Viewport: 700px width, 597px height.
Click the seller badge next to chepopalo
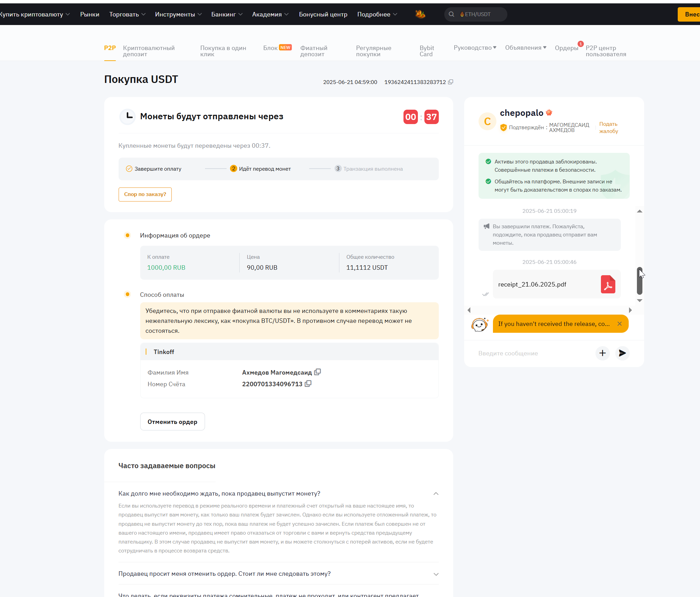[x=549, y=112]
